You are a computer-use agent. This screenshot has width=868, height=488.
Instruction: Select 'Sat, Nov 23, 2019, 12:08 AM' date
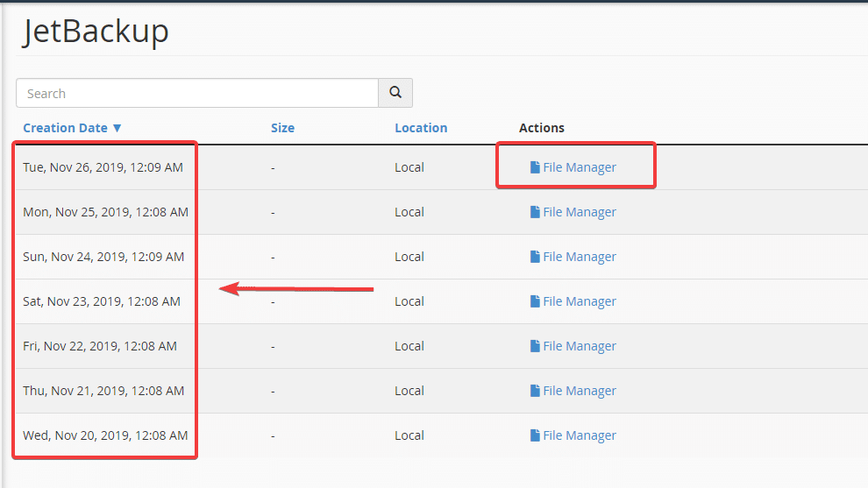coord(102,301)
